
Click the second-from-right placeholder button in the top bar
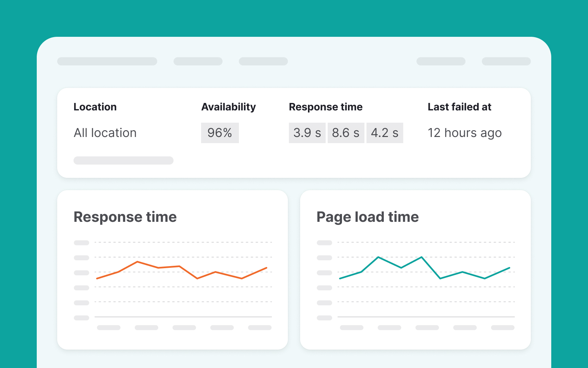point(441,61)
